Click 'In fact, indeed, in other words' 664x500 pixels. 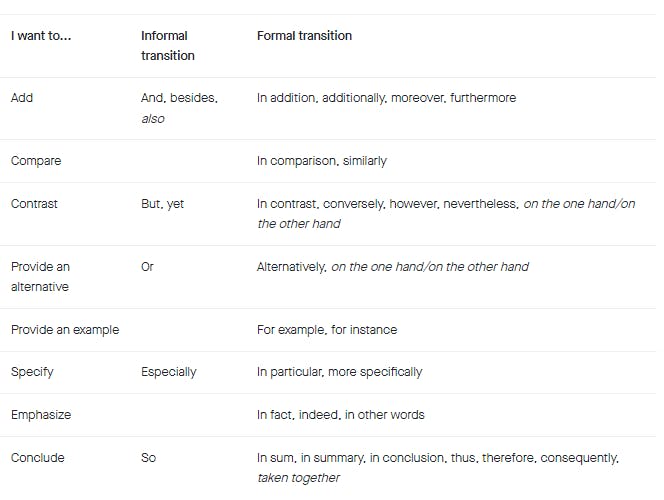(340, 415)
